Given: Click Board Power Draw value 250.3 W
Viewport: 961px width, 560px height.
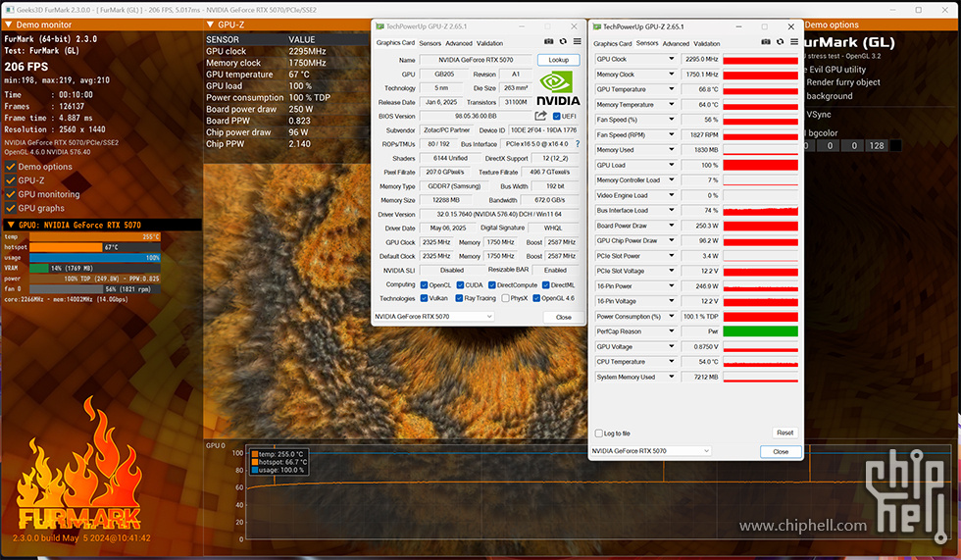Looking at the screenshot, I should coord(700,226).
